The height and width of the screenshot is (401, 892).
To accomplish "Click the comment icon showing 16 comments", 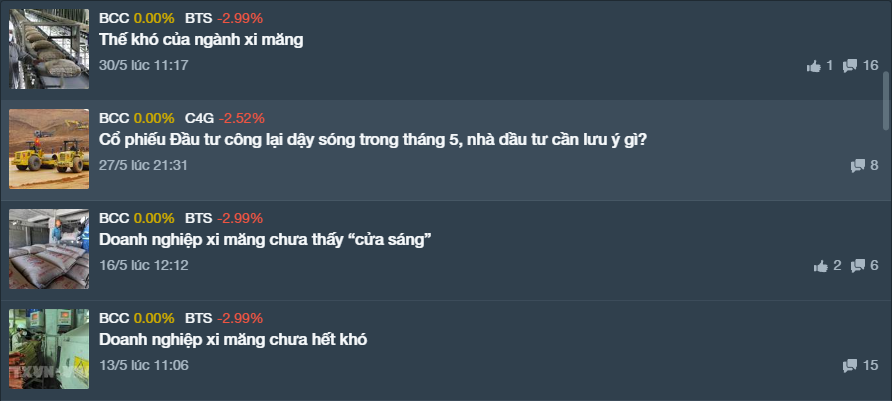I will pos(850,66).
